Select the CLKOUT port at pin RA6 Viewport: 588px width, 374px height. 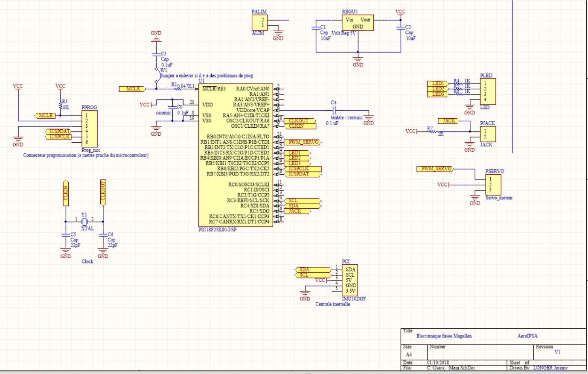click(300, 121)
